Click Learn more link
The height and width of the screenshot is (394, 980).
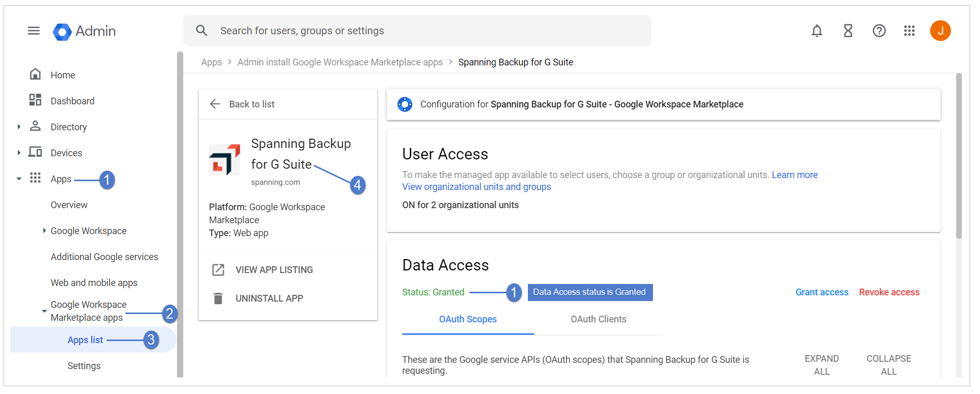(x=795, y=175)
